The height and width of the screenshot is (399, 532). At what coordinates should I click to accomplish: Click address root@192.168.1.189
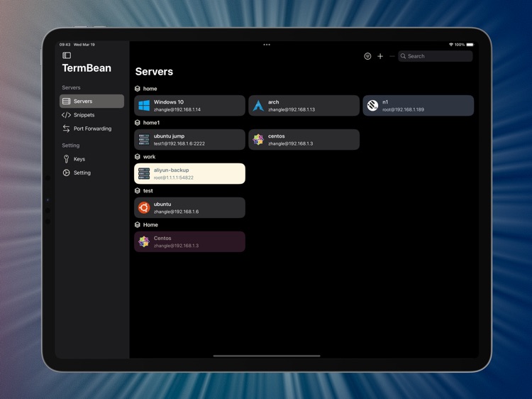click(403, 109)
